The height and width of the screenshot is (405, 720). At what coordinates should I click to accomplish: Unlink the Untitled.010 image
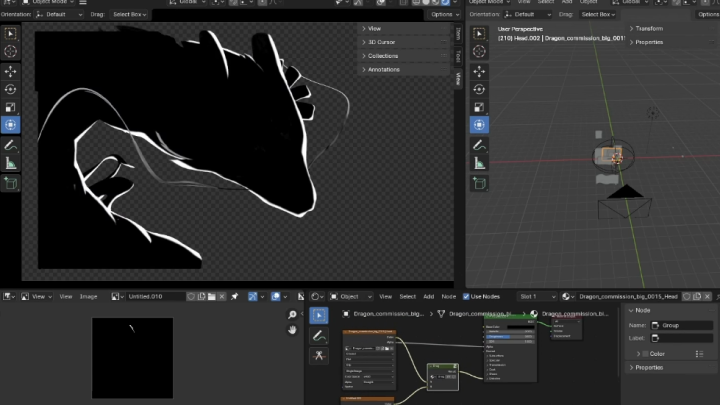point(222,297)
